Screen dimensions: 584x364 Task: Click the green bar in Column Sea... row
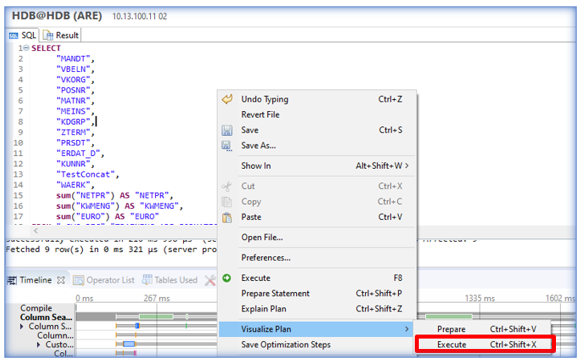point(156,317)
